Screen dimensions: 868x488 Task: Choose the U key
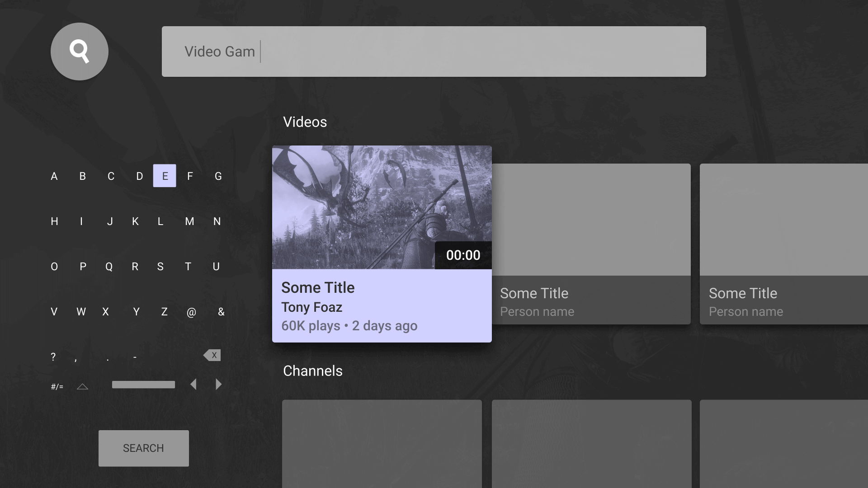pos(216,267)
